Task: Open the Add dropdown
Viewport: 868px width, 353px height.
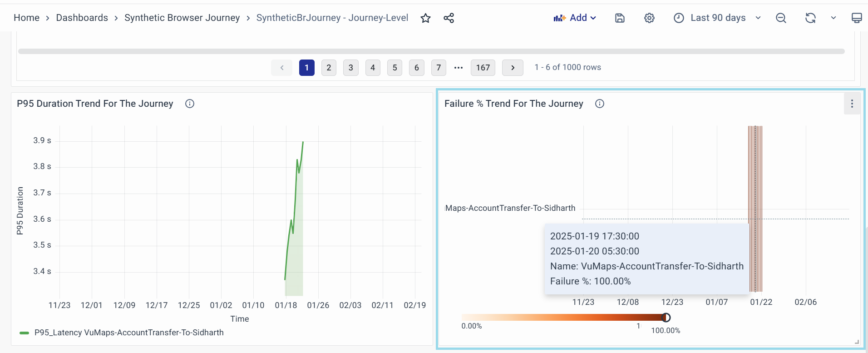Action: [575, 18]
